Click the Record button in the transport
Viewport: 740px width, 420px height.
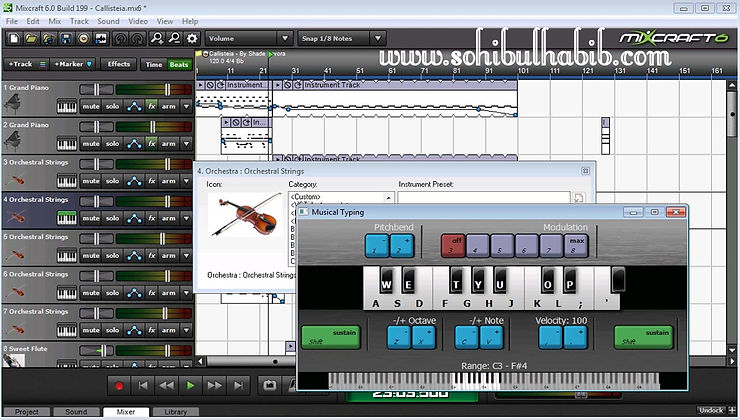pyautogui.click(x=119, y=386)
